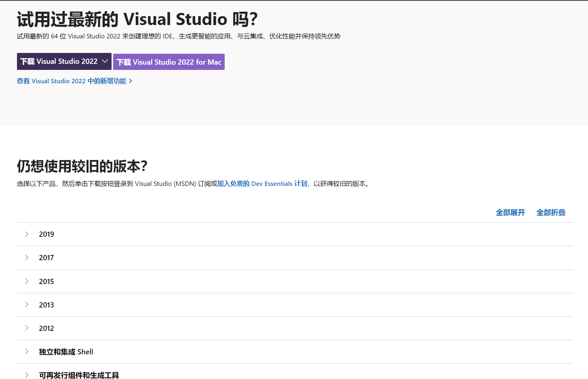
Task: Expand the 2015 section chevron
Action: point(27,281)
